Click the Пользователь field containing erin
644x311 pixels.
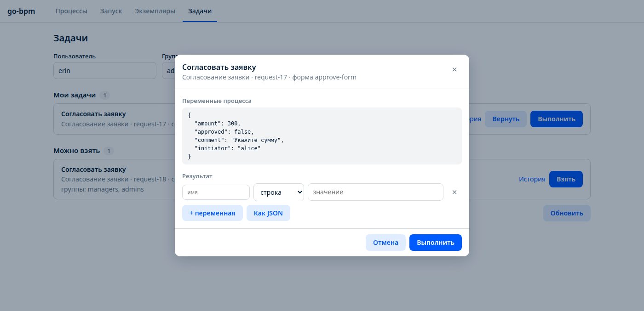[x=105, y=71]
